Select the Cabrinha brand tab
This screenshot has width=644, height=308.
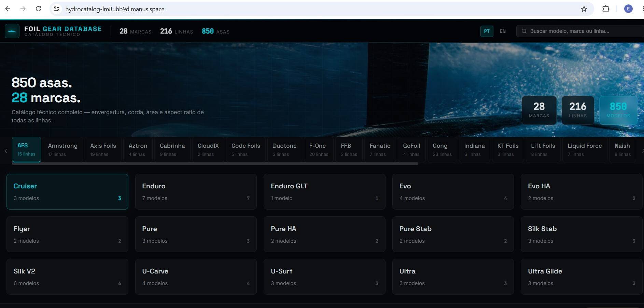coord(172,149)
